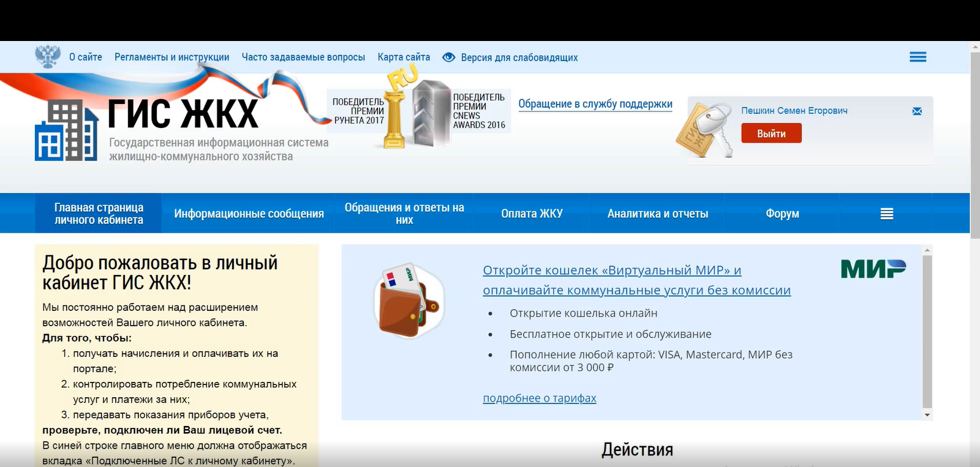Click the wallet with MIR card image
Image resolution: width=980 pixels, height=467 pixels.
[x=408, y=301]
